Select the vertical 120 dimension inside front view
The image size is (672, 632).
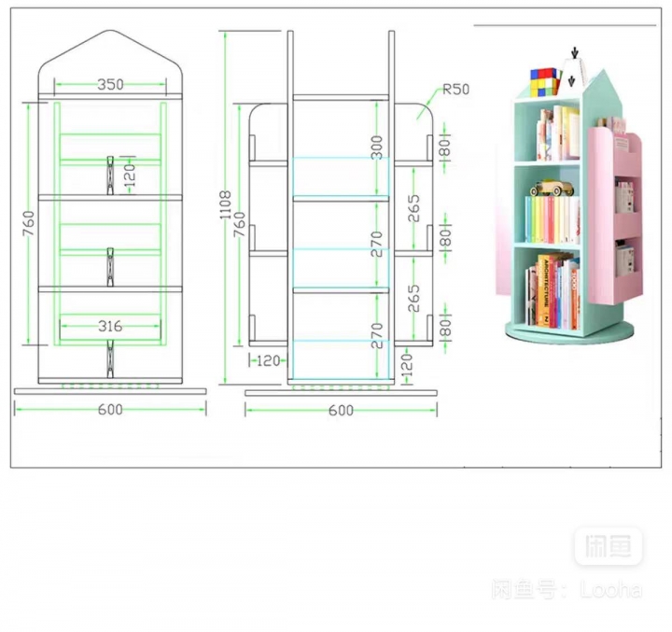(x=132, y=175)
